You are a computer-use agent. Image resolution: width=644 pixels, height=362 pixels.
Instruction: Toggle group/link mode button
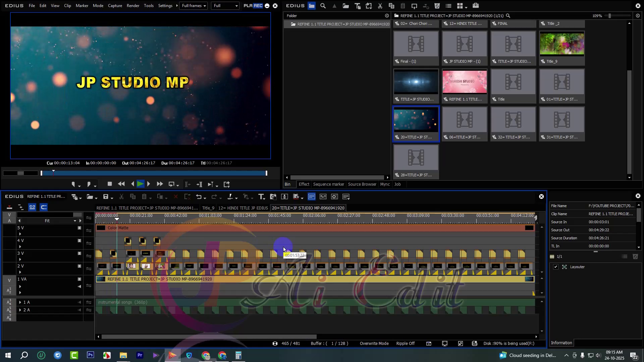coord(32,207)
